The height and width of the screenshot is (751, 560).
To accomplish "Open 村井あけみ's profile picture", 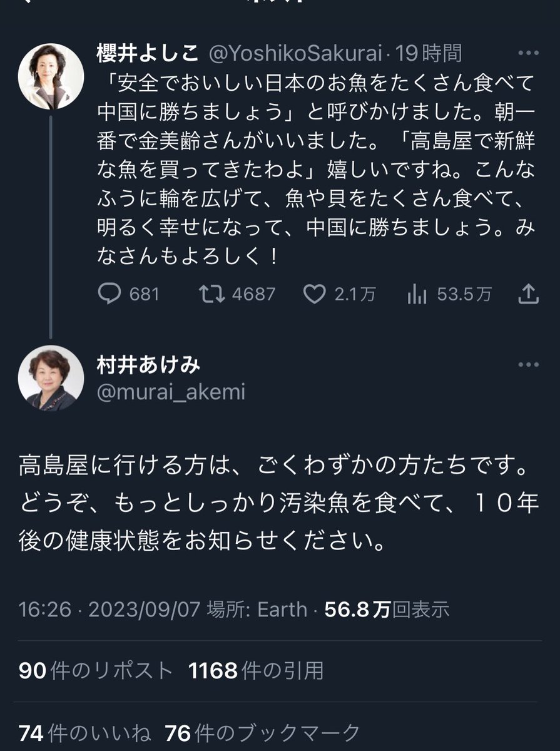I will 51,378.
